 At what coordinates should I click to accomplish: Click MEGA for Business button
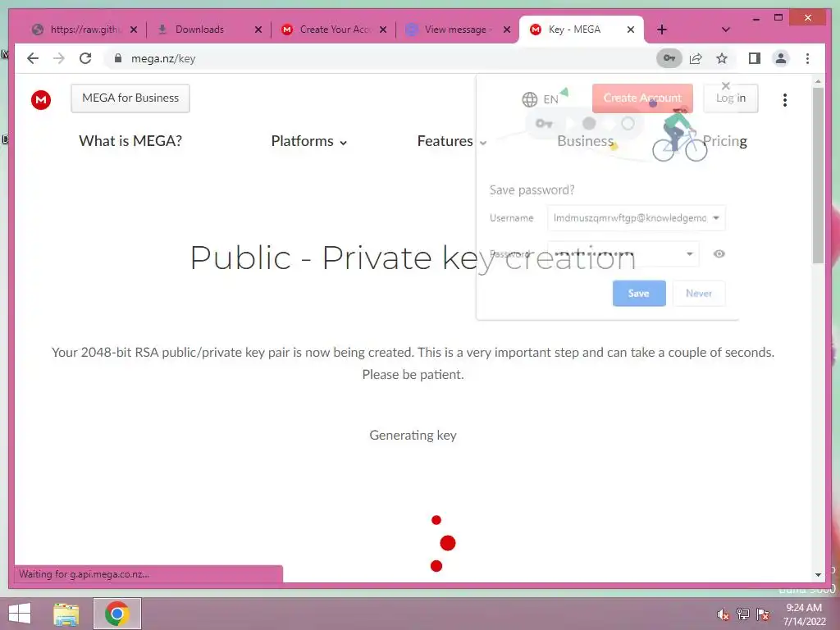(130, 98)
